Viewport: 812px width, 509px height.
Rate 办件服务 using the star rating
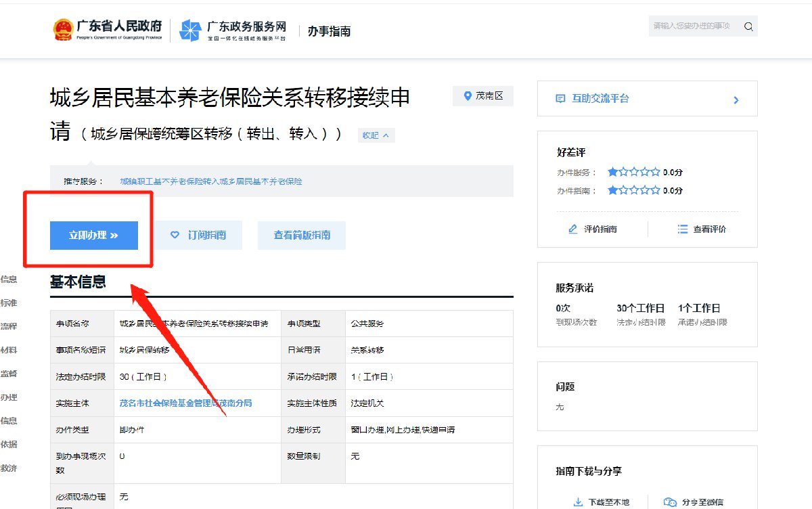[633, 172]
